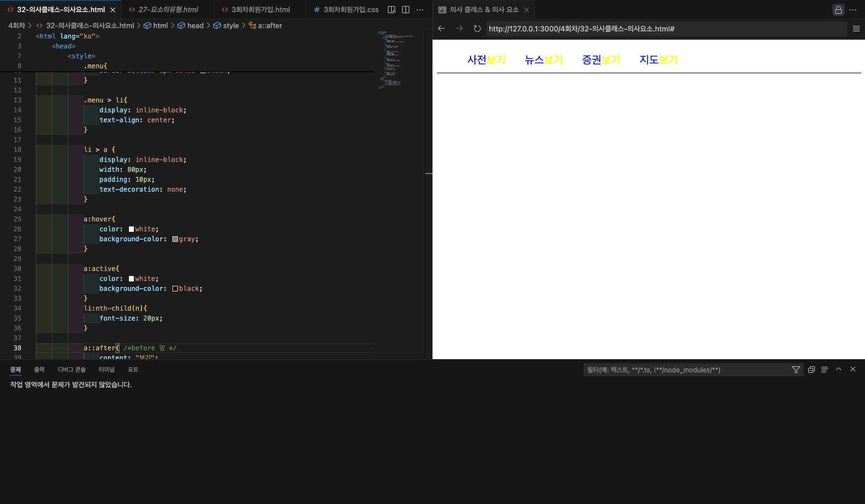Click the preview URL address bar
The height and width of the screenshot is (504, 865).
click(x=666, y=29)
